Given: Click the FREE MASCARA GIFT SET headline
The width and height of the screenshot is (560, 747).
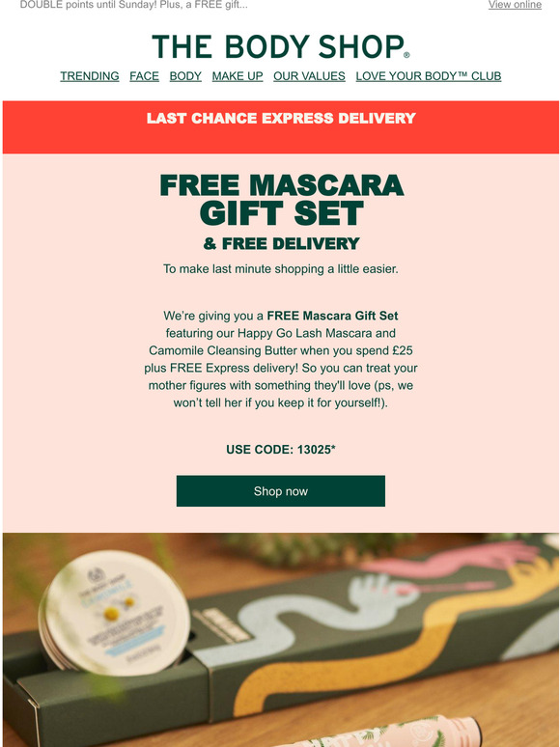Looking at the screenshot, I should (282, 199).
